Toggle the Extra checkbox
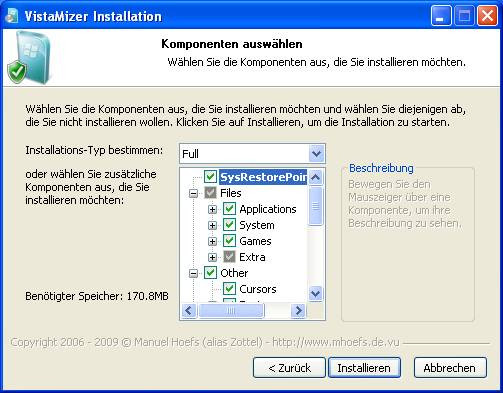 coord(229,257)
